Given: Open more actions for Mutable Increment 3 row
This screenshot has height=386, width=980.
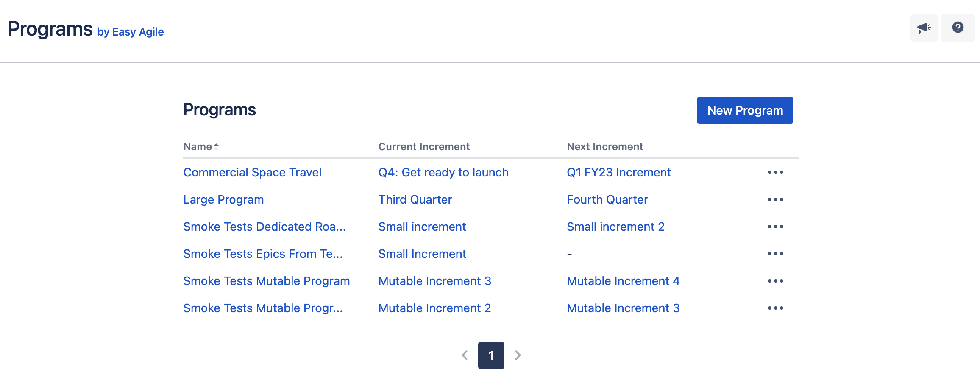Looking at the screenshot, I should tap(775, 281).
